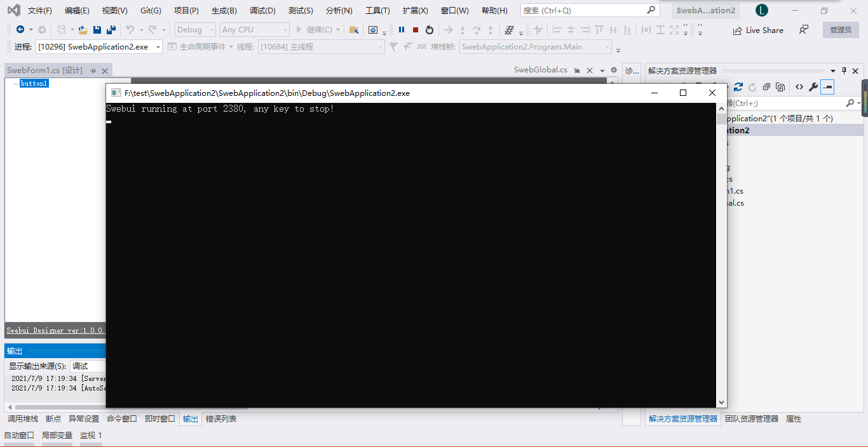Viewport: 868px width, 447px height.
Task: Expand the 继续 button dropdown arrow
Action: click(338, 30)
